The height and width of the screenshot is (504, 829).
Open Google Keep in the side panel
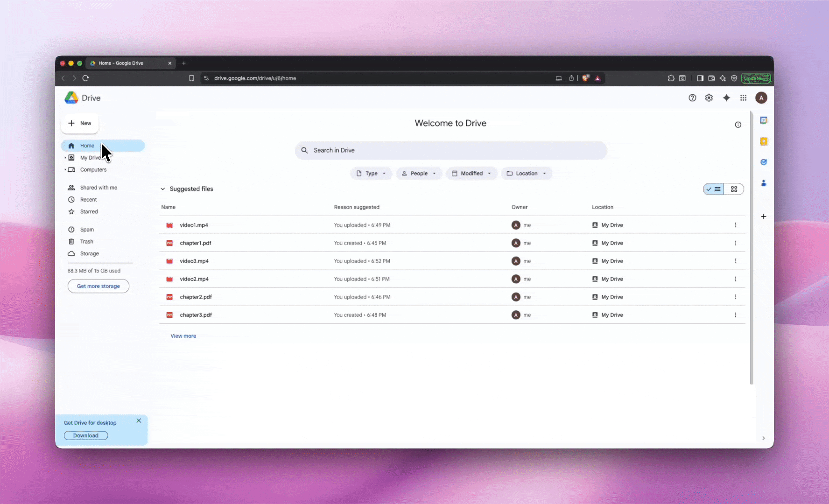pyautogui.click(x=764, y=141)
